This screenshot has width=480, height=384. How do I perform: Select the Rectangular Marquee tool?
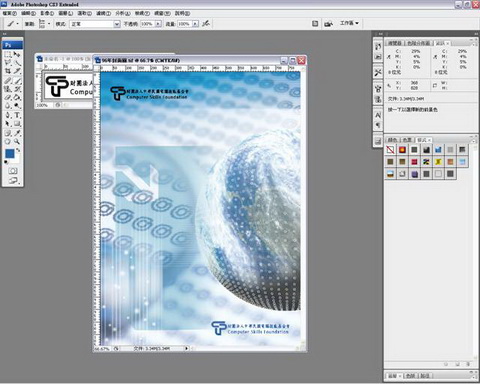[8, 54]
